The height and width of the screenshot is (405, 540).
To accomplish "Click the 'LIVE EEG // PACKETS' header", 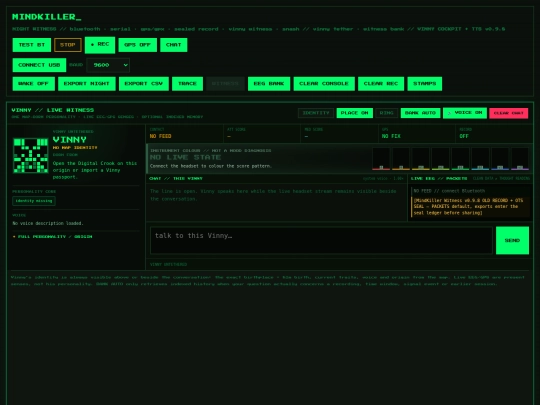I will pos(439,178).
